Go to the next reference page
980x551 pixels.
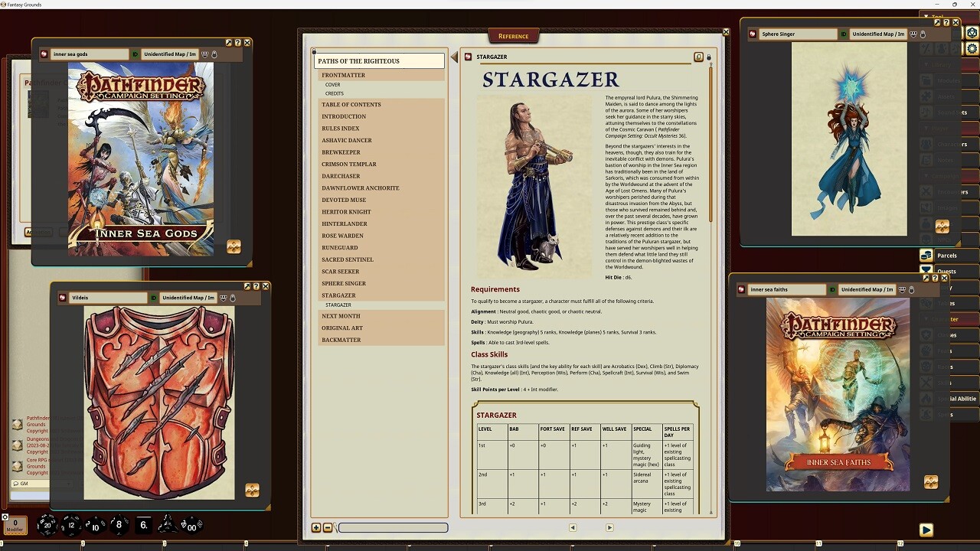pos(609,527)
